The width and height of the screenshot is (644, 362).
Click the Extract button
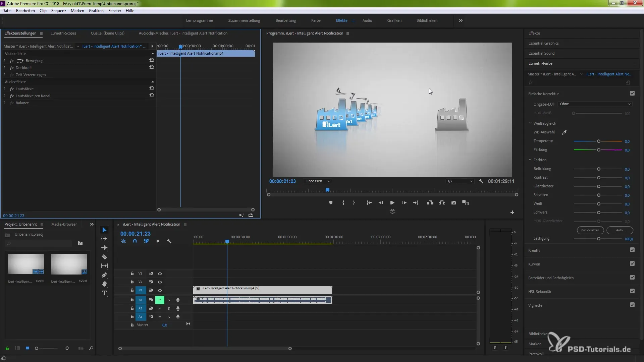442,203
